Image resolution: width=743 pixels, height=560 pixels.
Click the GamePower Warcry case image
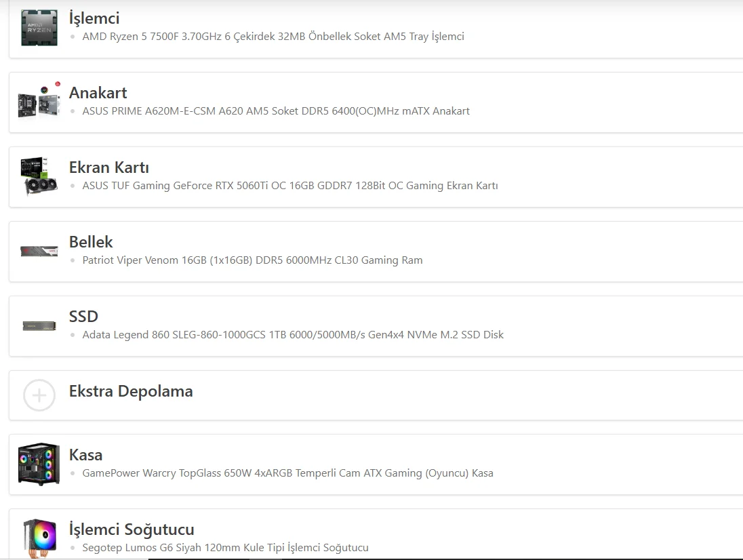click(39, 464)
